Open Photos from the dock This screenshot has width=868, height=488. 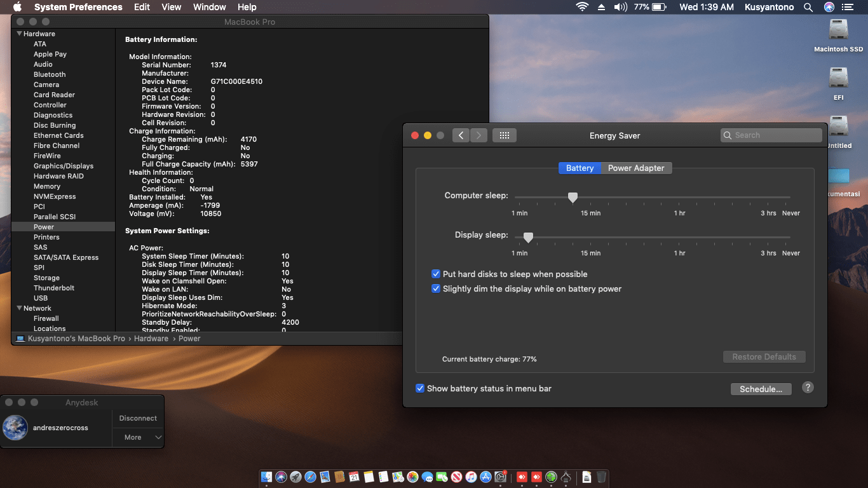pos(412,477)
